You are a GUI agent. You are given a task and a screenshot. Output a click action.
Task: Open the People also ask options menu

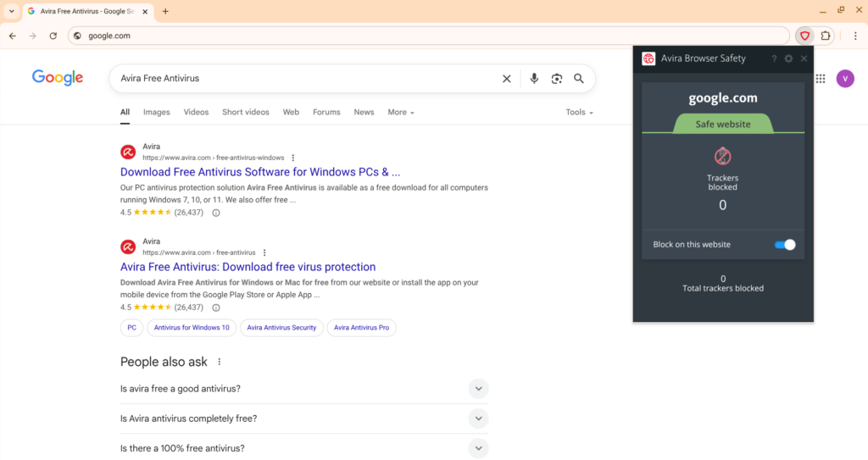click(x=220, y=362)
